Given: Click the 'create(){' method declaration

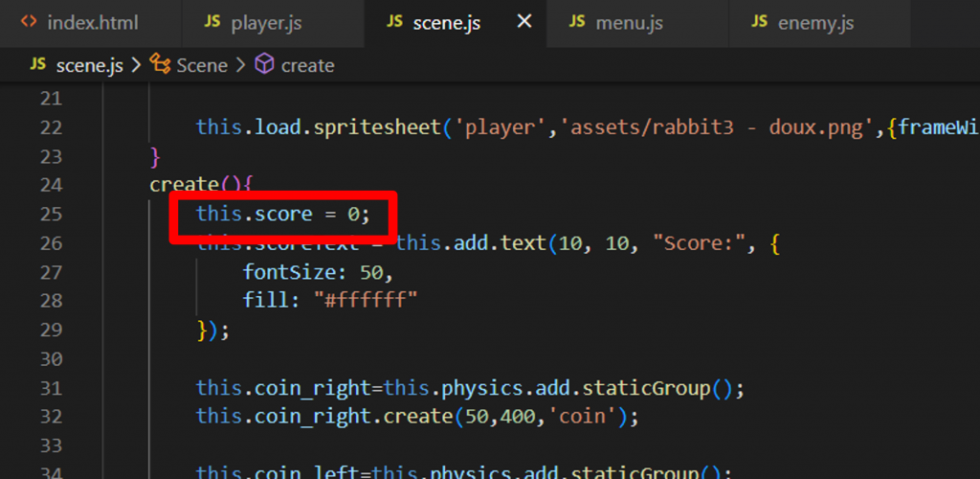Looking at the screenshot, I should pos(200,185).
